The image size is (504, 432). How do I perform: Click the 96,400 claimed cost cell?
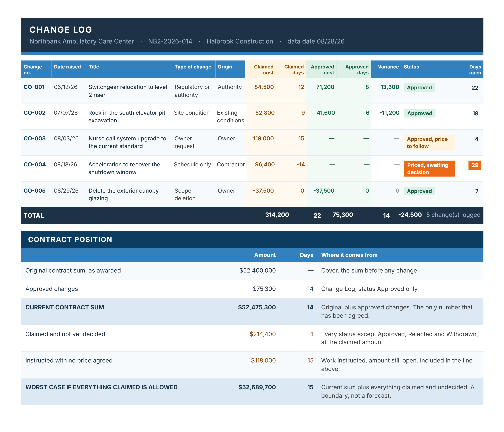click(x=265, y=165)
